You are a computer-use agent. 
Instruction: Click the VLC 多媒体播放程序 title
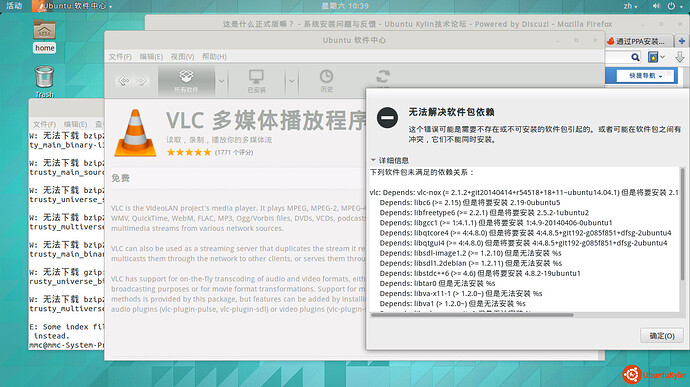point(266,120)
